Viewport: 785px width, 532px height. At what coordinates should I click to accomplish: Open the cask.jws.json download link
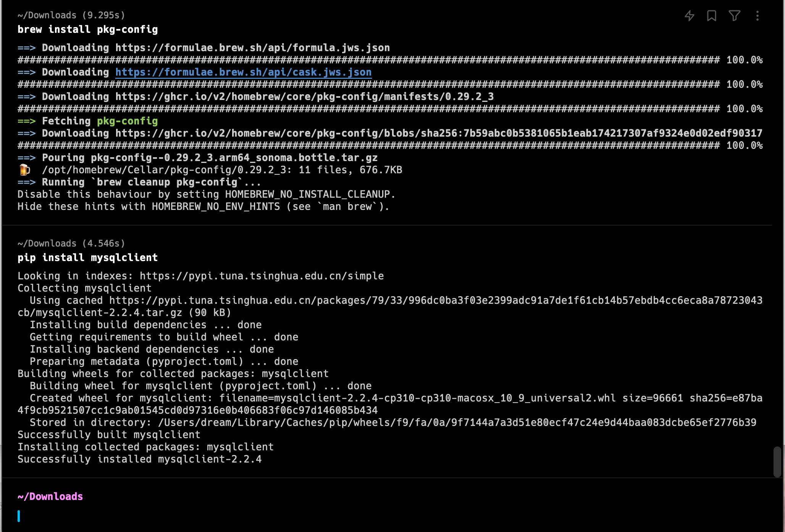[x=243, y=72]
